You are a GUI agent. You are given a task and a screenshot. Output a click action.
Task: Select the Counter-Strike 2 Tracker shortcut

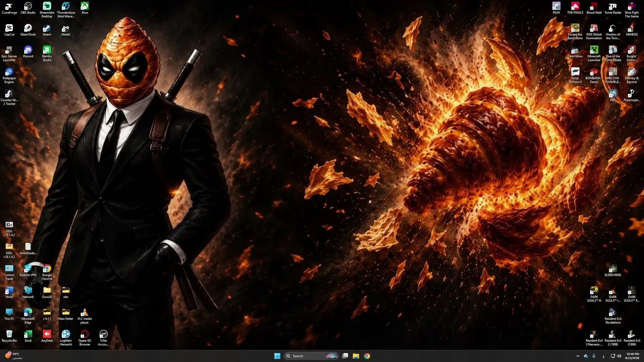(x=9, y=98)
